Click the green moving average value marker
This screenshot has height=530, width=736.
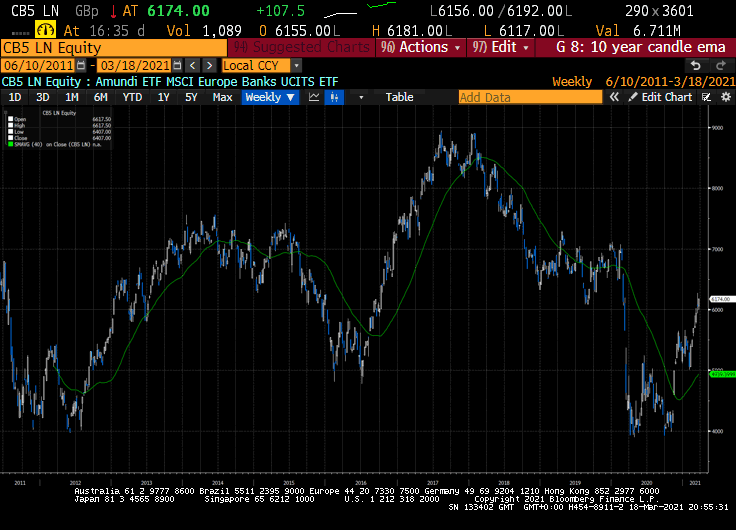[x=722, y=374]
